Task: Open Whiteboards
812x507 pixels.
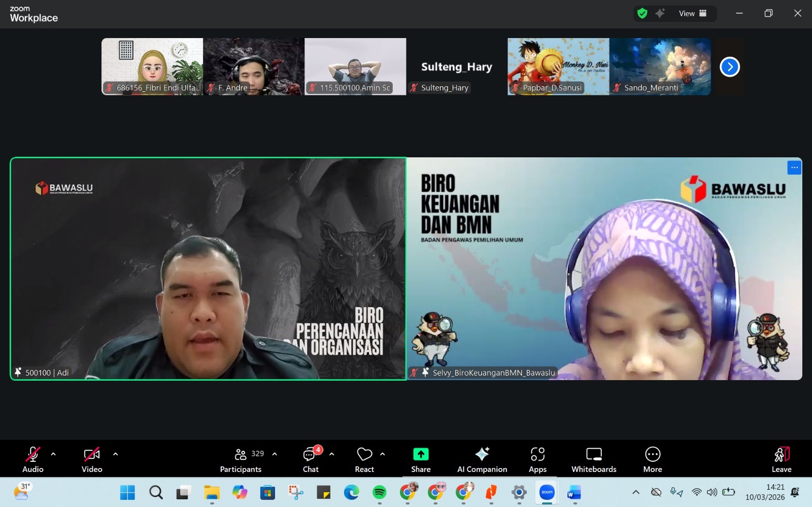Action: [594, 459]
